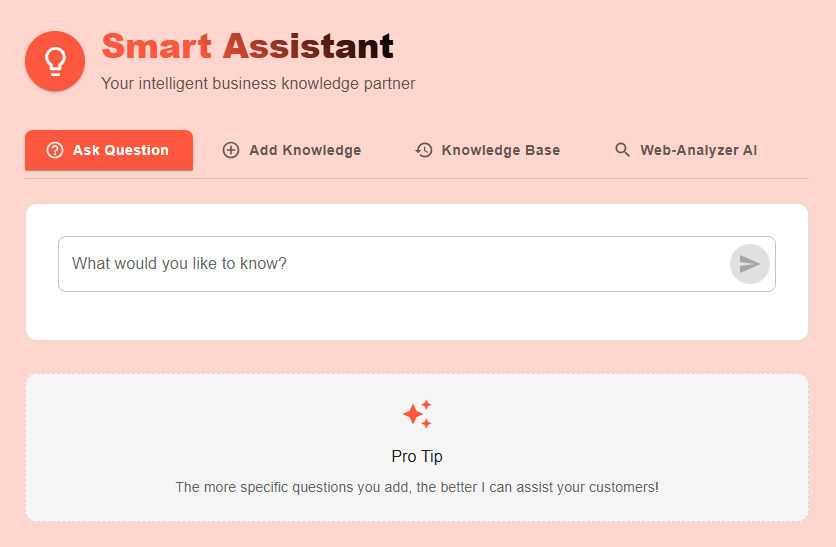This screenshot has height=547, width=836.
Task: Click the question mark icon in Ask Question tab
Action: pos(55,150)
